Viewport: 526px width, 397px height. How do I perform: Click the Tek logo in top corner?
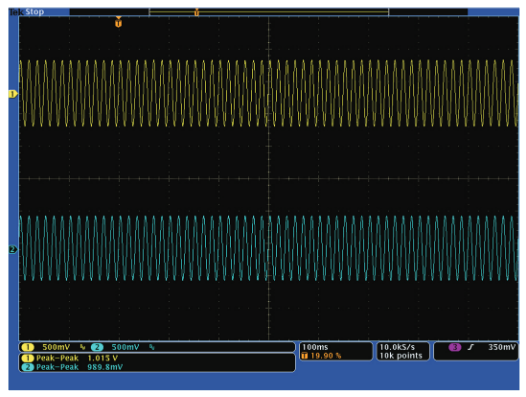(17, 12)
